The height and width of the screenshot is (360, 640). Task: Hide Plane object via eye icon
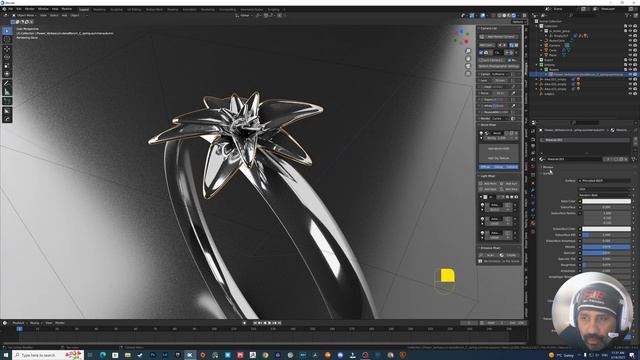click(x=630, y=55)
